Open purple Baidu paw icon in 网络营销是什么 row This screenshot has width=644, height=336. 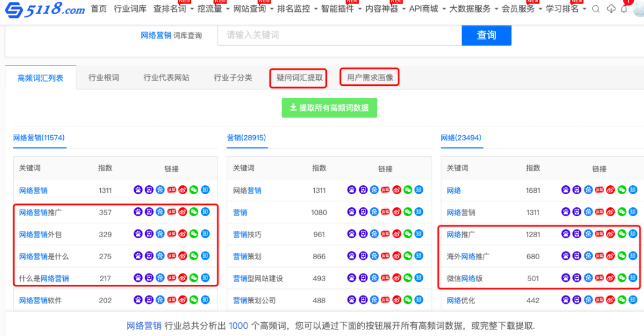click(138, 256)
